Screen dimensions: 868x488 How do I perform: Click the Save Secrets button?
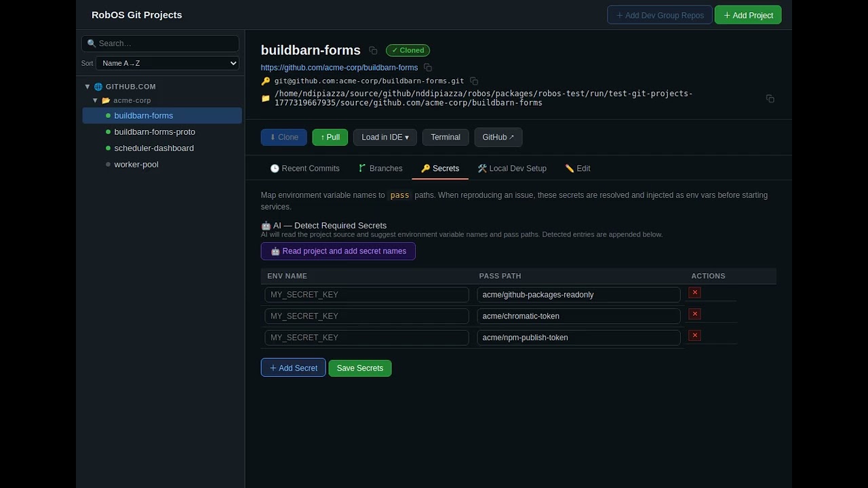[x=360, y=368]
